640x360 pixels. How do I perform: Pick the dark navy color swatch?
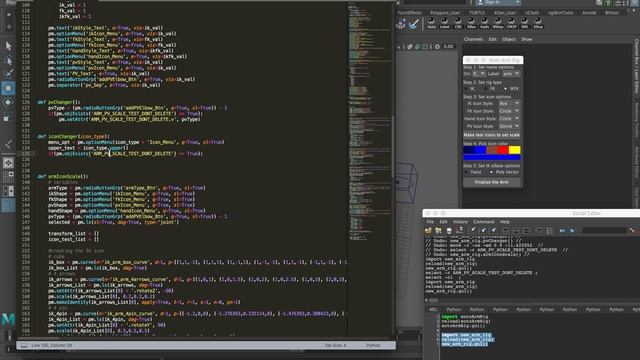point(469,150)
